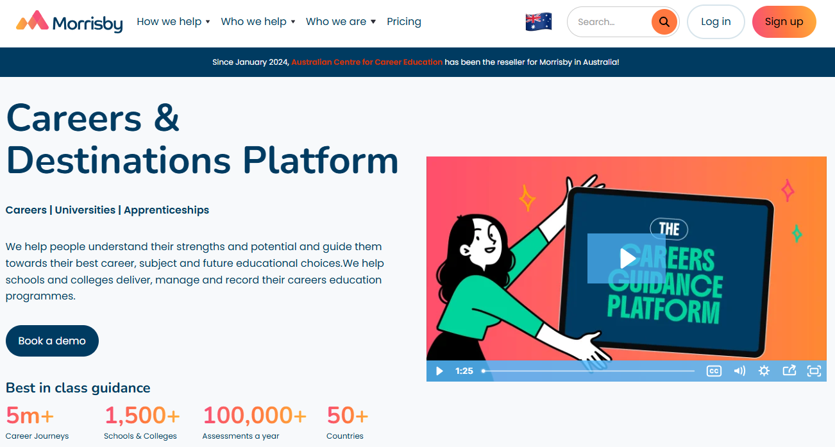
Task: Toggle closed captions on the video
Action: [714, 371]
